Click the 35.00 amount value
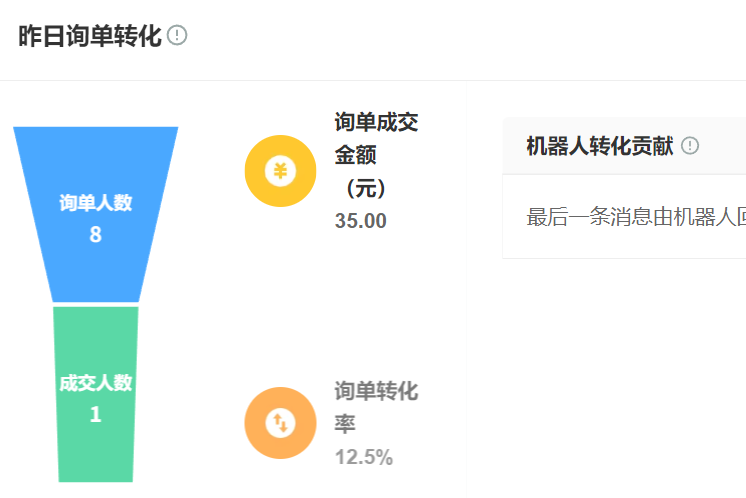The image size is (746, 498). coord(361,221)
